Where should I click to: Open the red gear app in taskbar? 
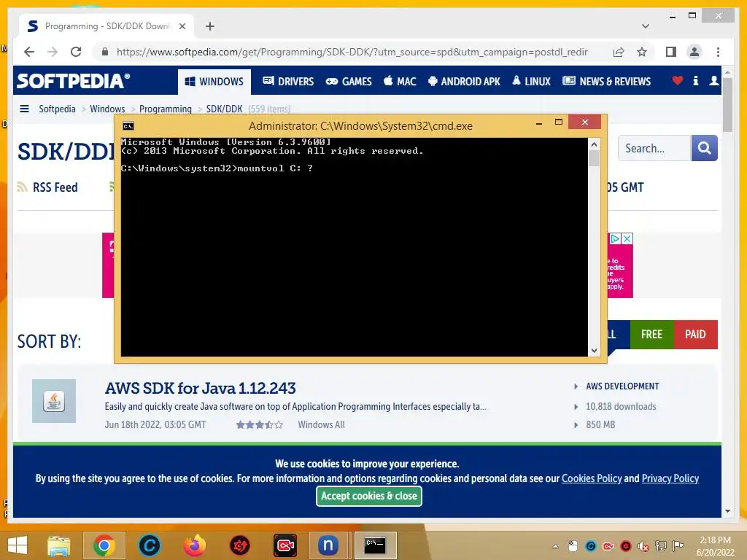tap(239, 545)
